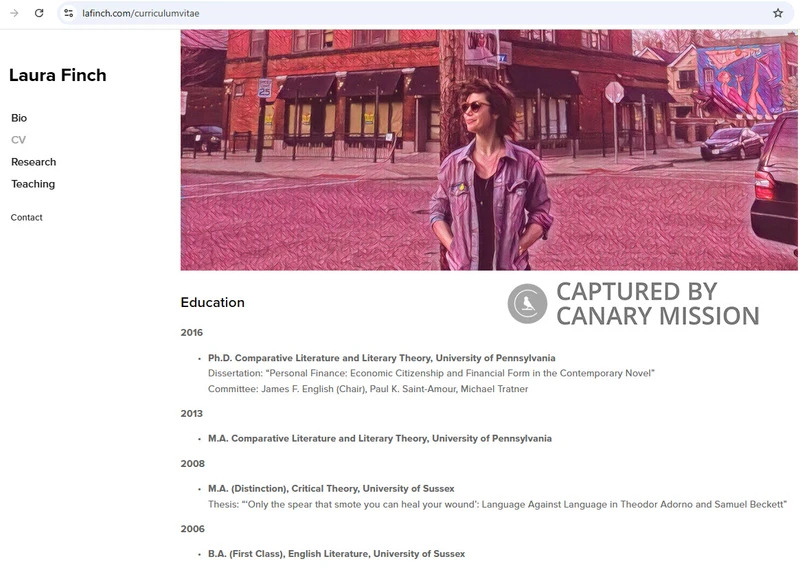Click the lafinch.com/curriculumvitae address bar
800x581 pixels.
(x=426, y=13)
